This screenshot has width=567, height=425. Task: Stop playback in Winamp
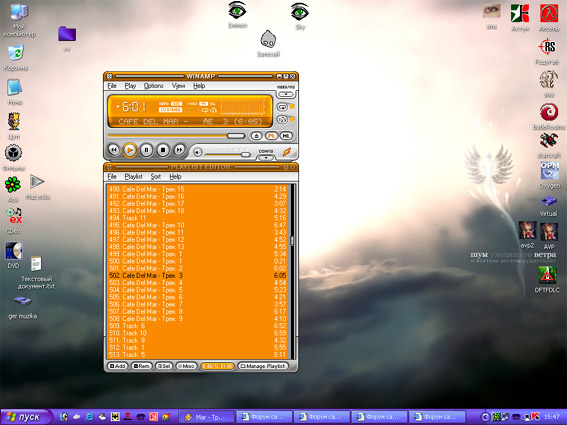point(163,150)
